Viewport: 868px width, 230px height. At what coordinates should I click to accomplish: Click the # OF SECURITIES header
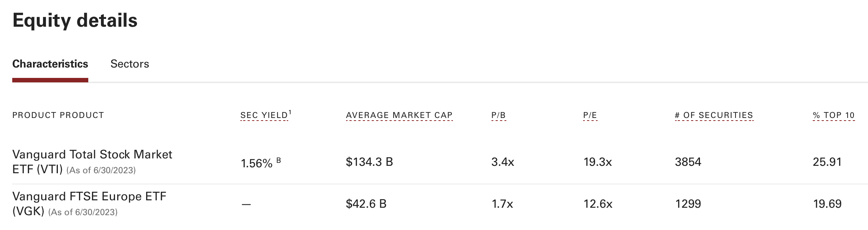click(x=714, y=115)
